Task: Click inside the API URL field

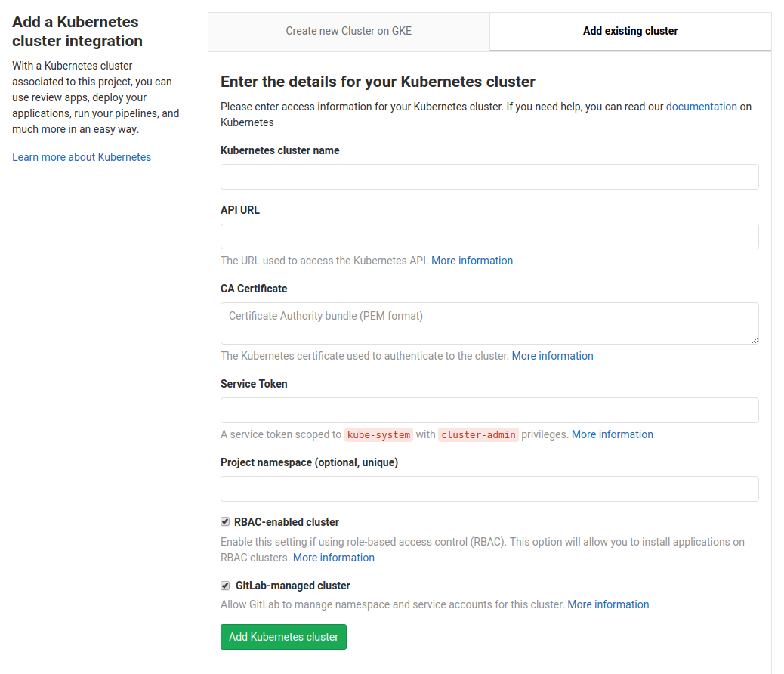Action: click(489, 236)
